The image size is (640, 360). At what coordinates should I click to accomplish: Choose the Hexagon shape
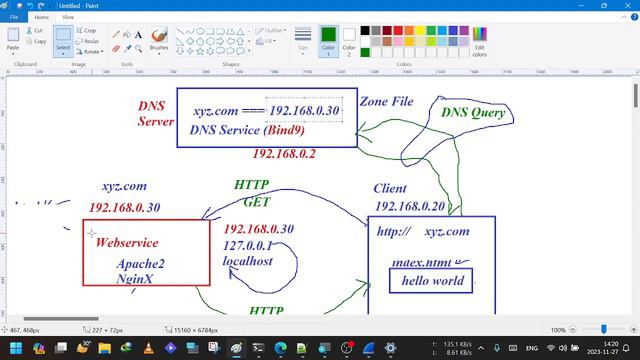(210, 41)
